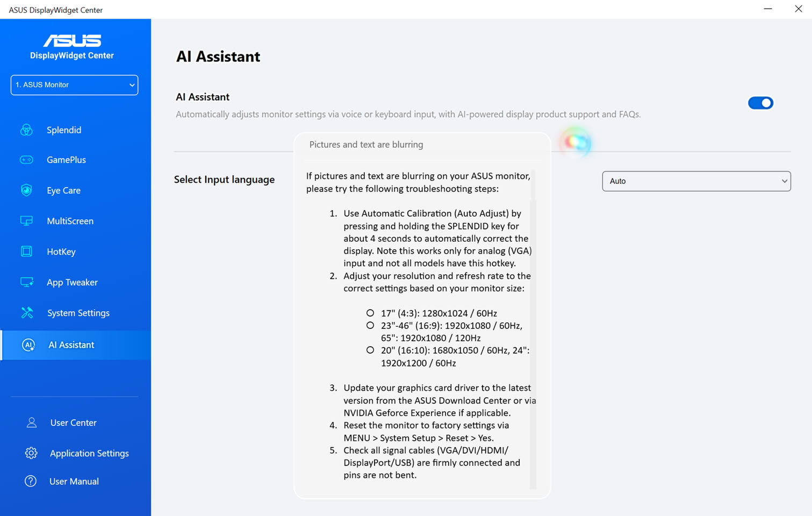Click the Application Settings gear icon
This screenshot has width=812, height=516.
pyautogui.click(x=31, y=453)
